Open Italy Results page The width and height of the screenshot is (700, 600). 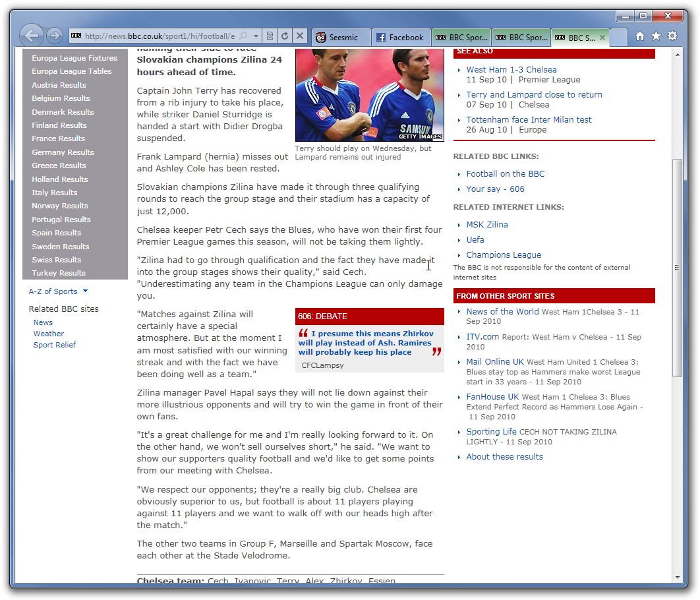55,193
